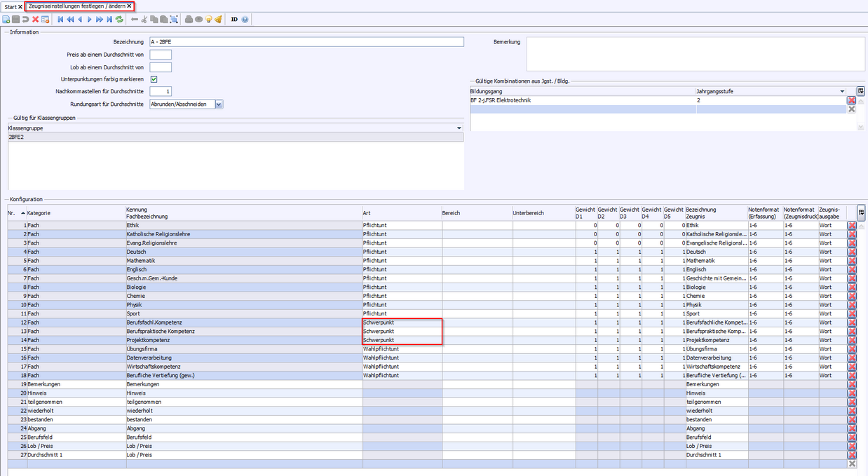Click the red X delete toolbar icon

(35, 20)
